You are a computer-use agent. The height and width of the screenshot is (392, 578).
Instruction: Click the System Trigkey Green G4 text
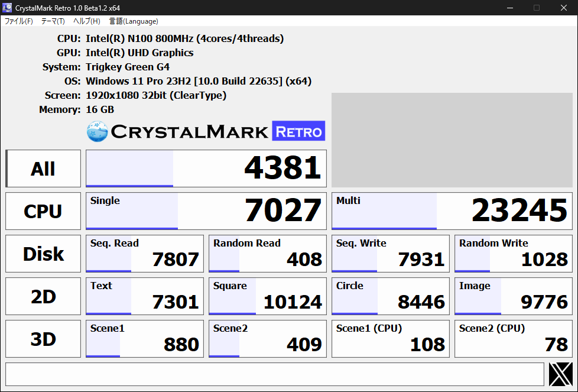128,67
